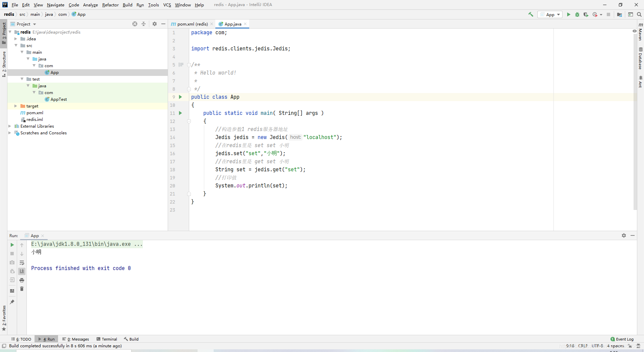
Task: Open the Ant side tool window
Action: [640, 82]
